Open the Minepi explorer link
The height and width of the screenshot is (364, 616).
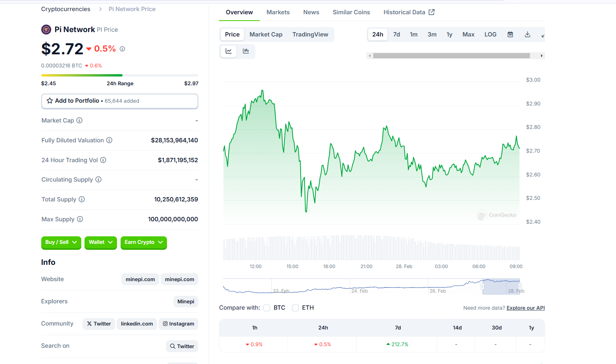click(186, 302)
